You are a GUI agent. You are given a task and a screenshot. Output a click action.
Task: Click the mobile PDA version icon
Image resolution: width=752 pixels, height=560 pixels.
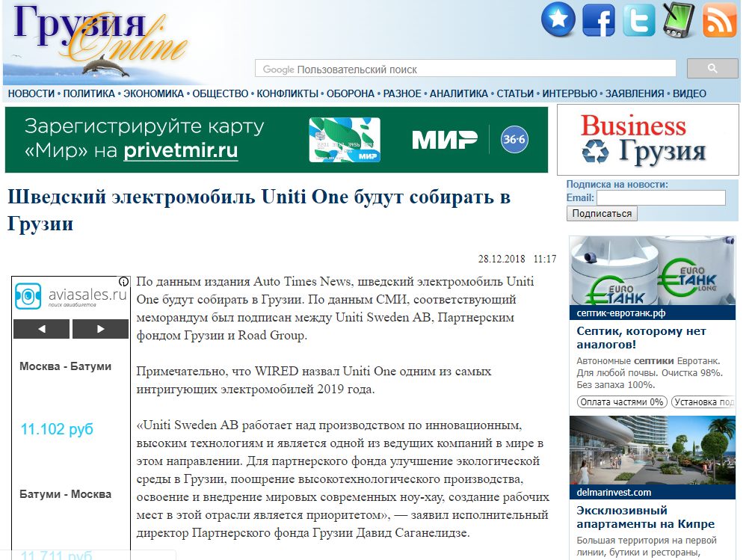coord(679,20)
